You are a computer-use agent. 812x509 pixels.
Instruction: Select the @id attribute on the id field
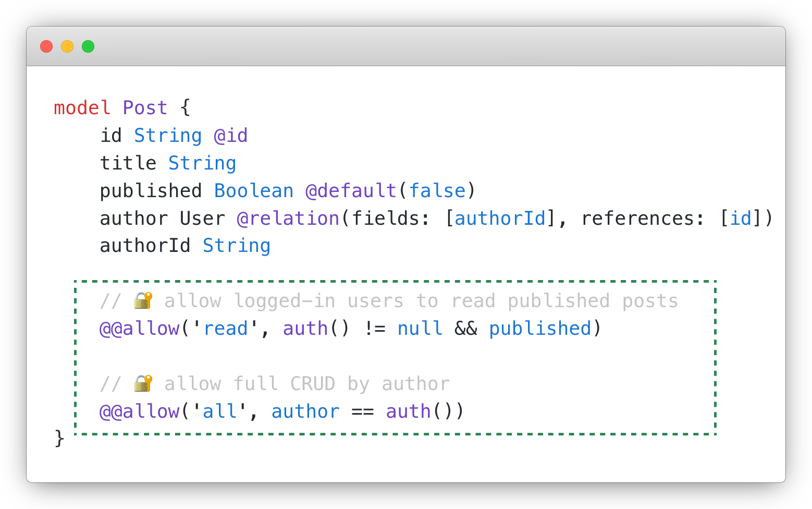click(x=230, y=135)
